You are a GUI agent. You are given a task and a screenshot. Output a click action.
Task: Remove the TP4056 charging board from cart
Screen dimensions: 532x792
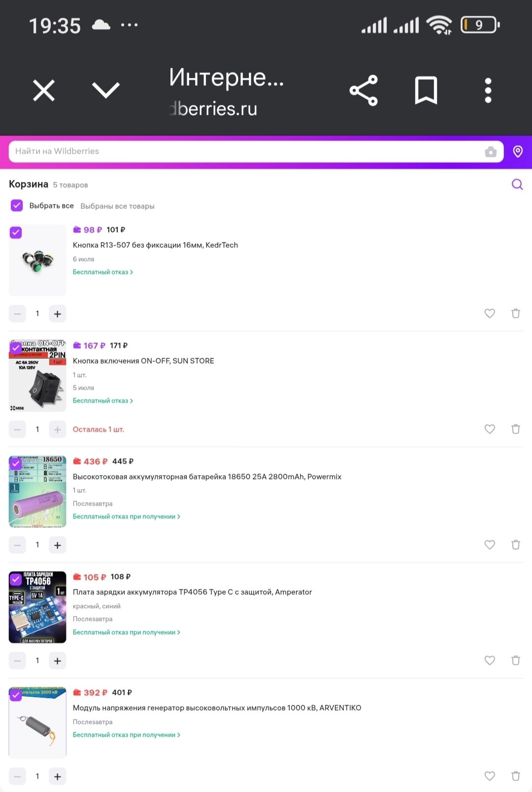pyautogui.click(x=516, y=660)
